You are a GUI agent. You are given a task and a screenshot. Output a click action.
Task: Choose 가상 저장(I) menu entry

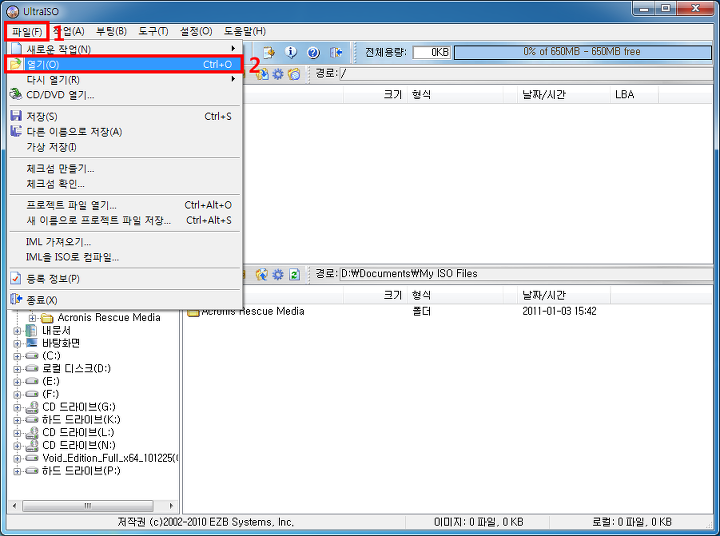[124, 147]
